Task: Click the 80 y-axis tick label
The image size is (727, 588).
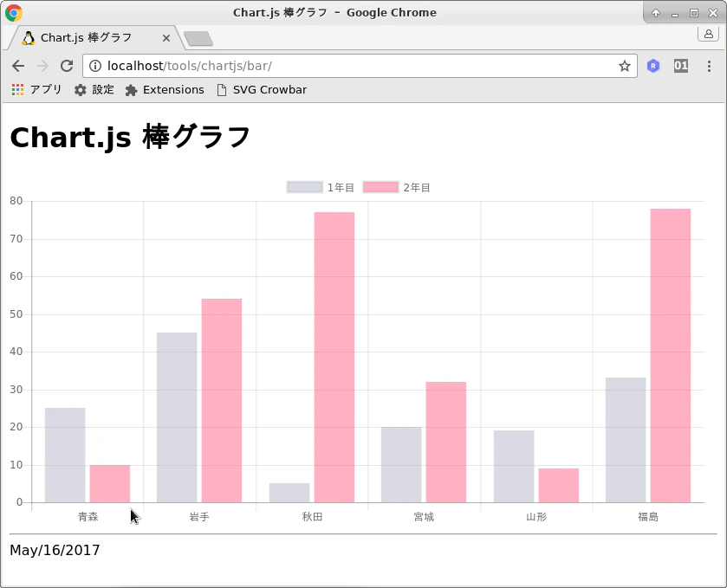Action: (x=16, y=201)
